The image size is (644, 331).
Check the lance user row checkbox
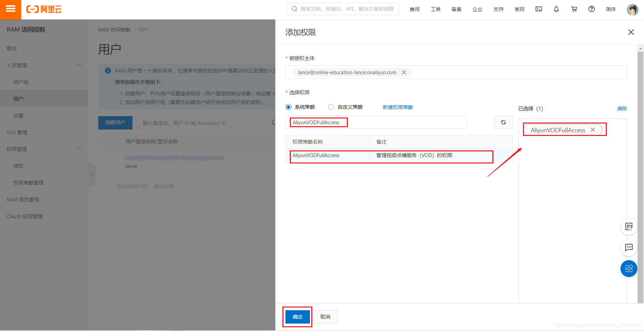[x=107, y=162]
